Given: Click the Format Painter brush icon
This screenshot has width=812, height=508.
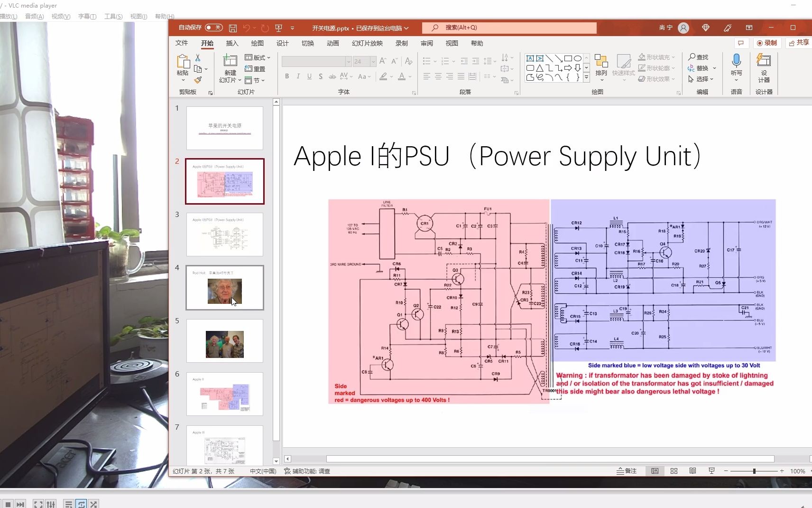Looking at the screenshot, I should click(198, 80).
